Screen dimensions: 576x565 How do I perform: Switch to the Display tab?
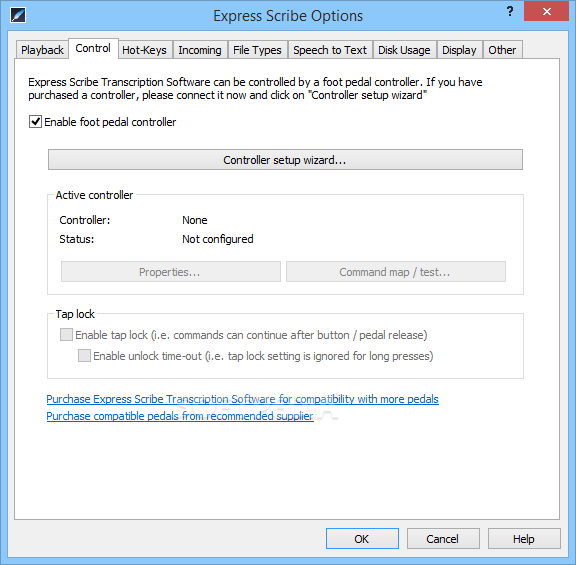click(459, 50)
